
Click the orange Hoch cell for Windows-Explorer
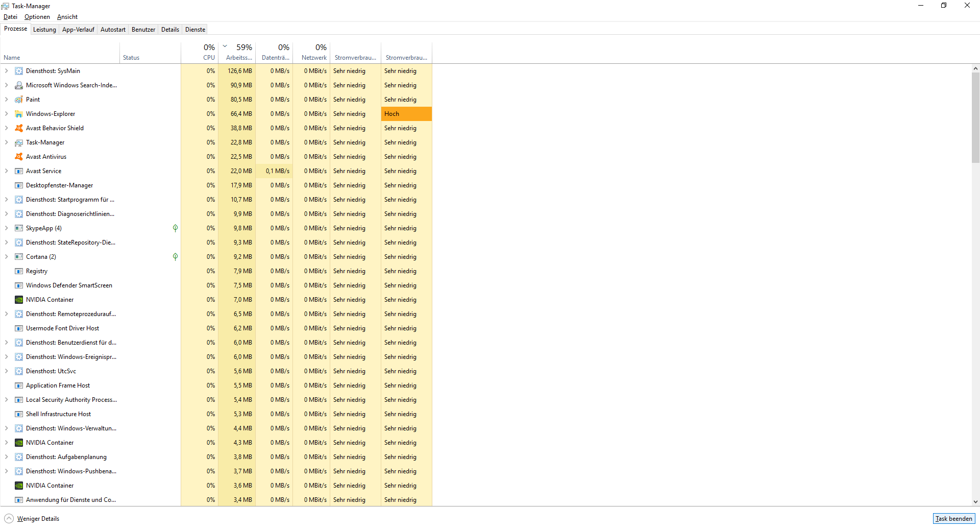coord(406,114)
